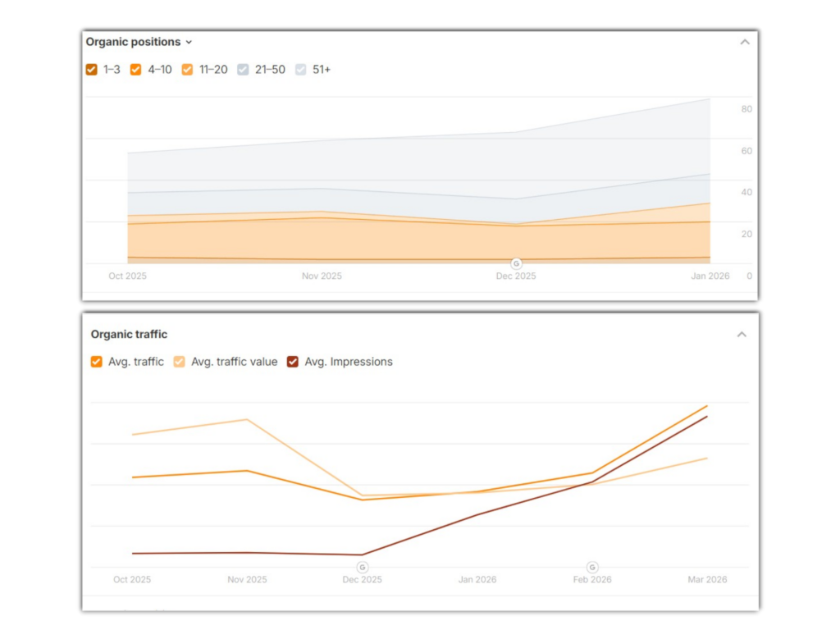Collapse the Organic traffic panel

coord(742,335)
